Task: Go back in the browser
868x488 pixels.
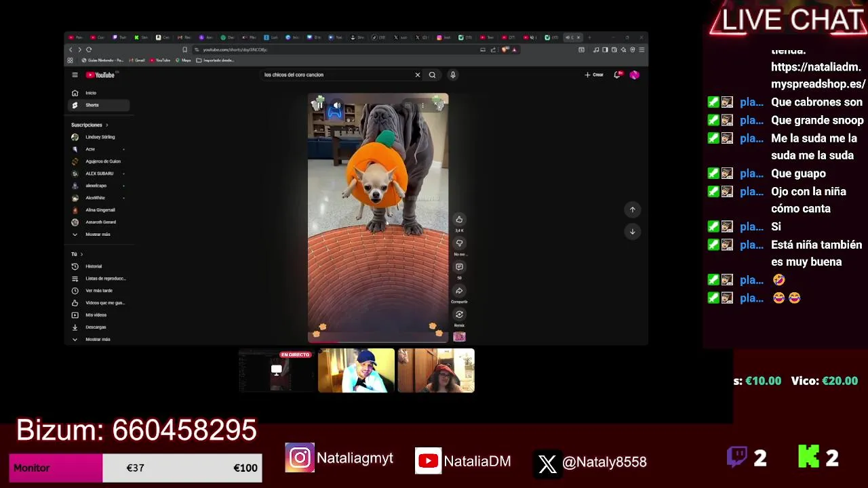Action: tap(71, 49)
